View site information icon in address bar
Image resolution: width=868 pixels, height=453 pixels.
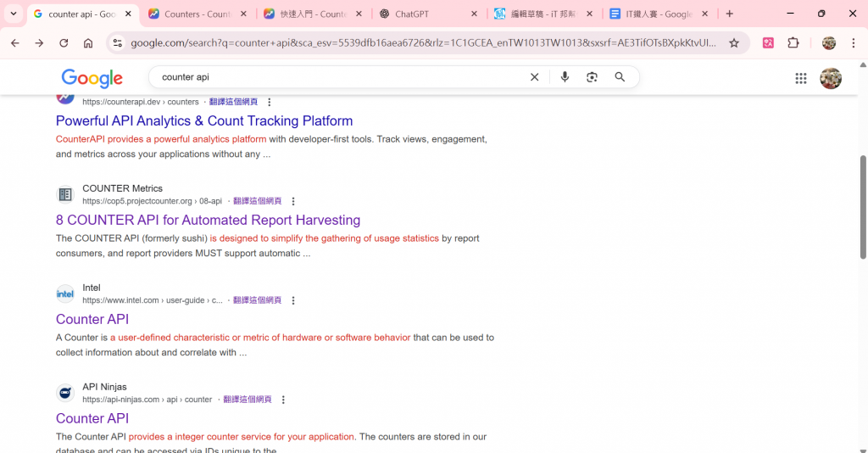[x=117, y=43]
